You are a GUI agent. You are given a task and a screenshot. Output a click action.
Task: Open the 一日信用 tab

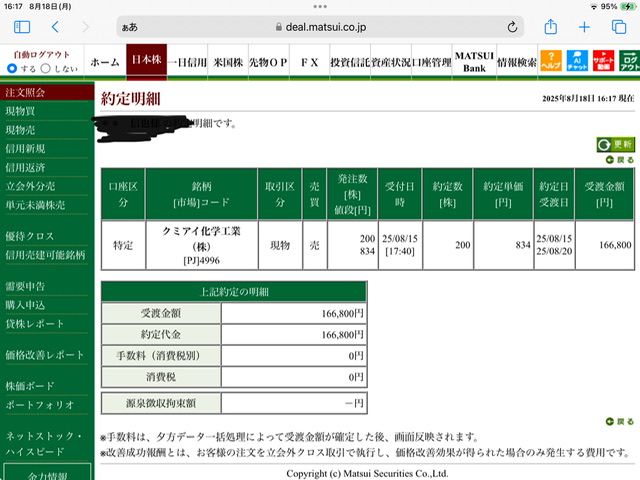point(187,62)
